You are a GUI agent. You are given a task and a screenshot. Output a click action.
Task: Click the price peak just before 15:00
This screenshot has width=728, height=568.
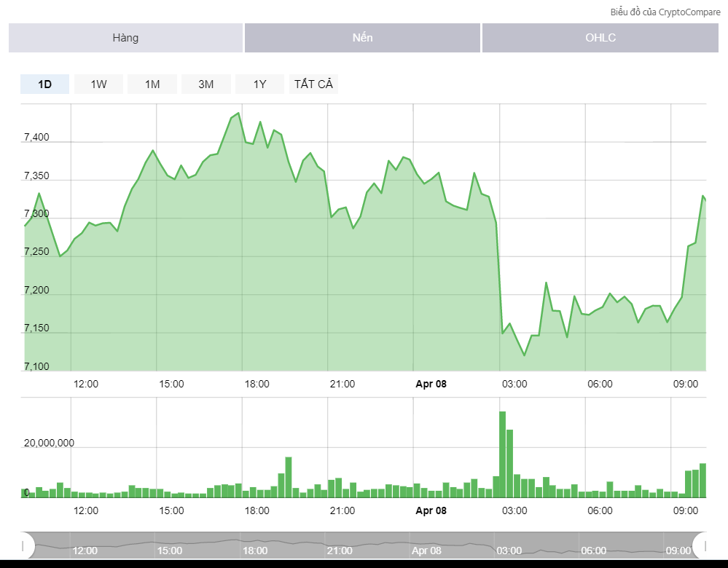tap(152, 151)
